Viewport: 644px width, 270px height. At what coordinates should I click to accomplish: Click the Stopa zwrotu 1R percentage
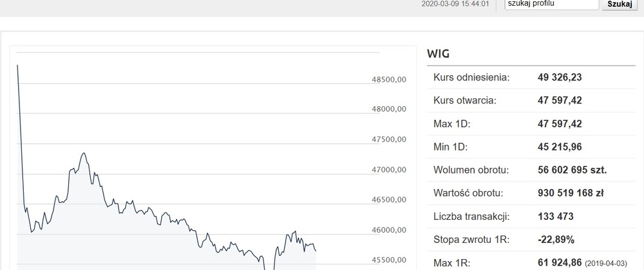556,239
